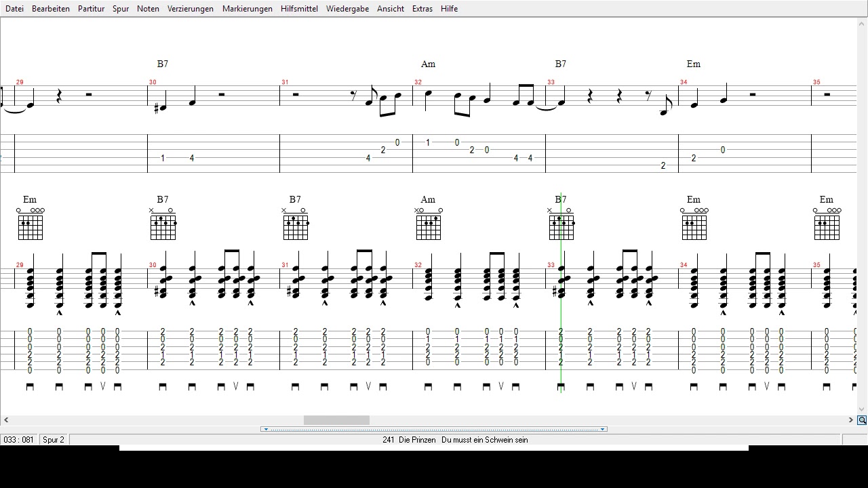
Task: Open the Hilfsmittel menu
Action: click(x=299, y=9)
